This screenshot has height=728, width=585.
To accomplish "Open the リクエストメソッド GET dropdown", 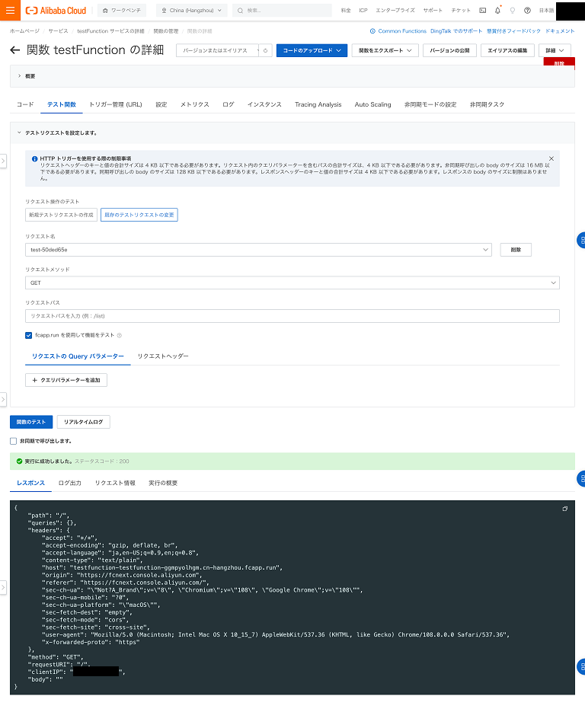I will tap(292, 283).
